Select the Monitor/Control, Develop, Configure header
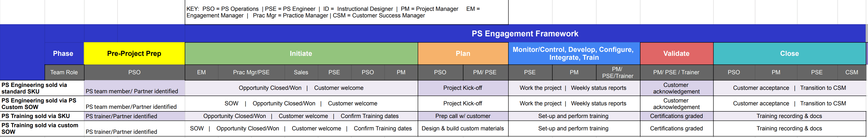The image size is (868, 138). 573,53
